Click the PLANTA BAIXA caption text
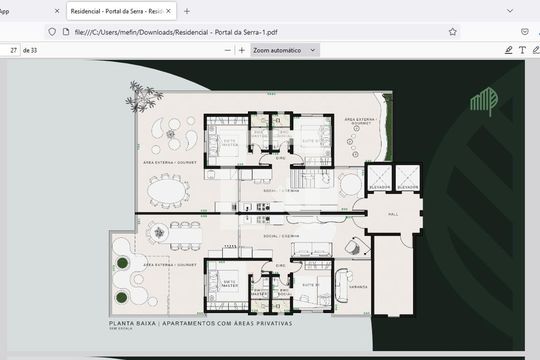 (x=201, y=323)
